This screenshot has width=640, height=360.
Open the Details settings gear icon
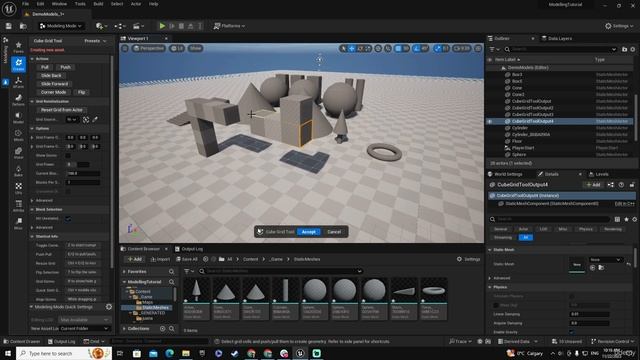tap(634, 219)
